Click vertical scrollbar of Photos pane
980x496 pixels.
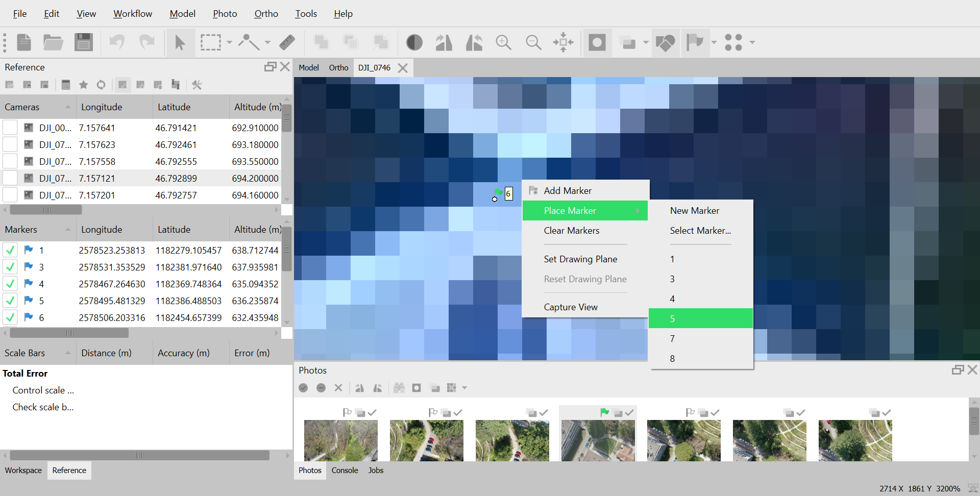[x=974, y=421]
